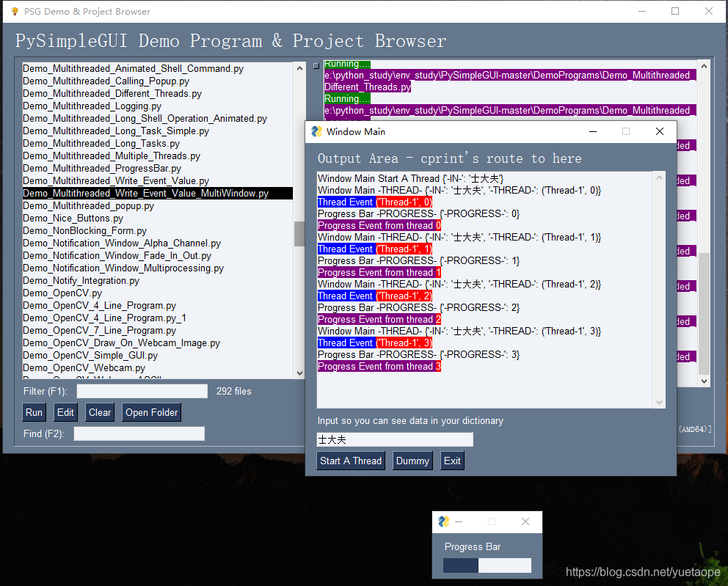Screen dimensions: 728x586
Task: Click the PSG output panel scrollbar thumb
Action: pyautogui.click(x=704, y=314)
